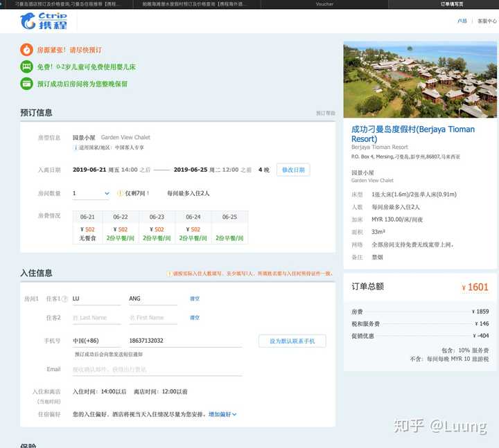
Task: Switch to the 订单填写页 browser tab
Action: 452,4
